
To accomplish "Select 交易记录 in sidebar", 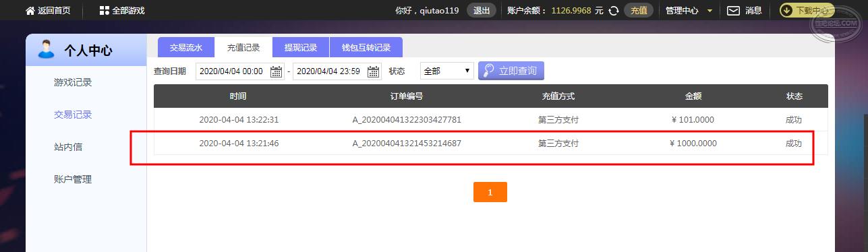I will click(x=73, y=115).
